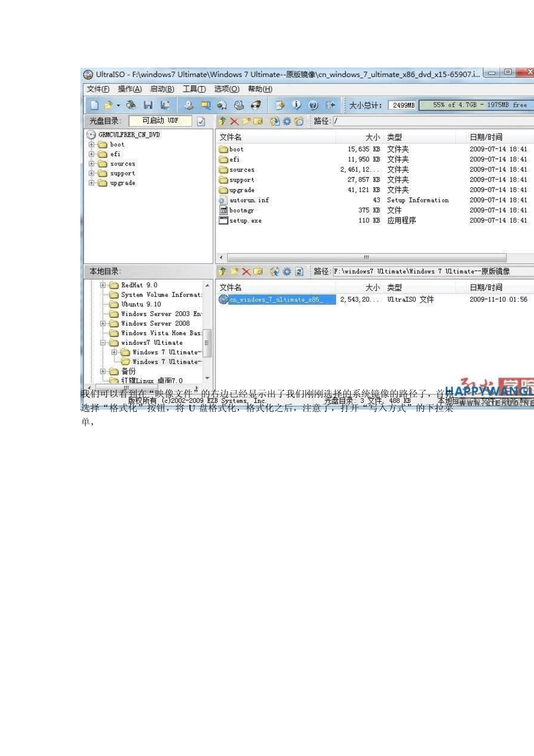534x756 pixels.
Task: Click the local 路径 path field
Action: click(433, 272)
